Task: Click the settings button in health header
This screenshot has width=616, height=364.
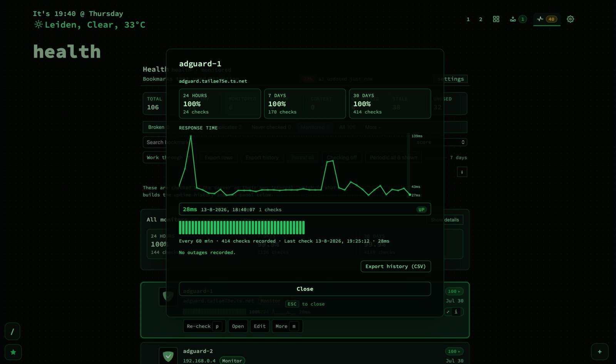Action: pyautogui.click(x=451, y=79)
